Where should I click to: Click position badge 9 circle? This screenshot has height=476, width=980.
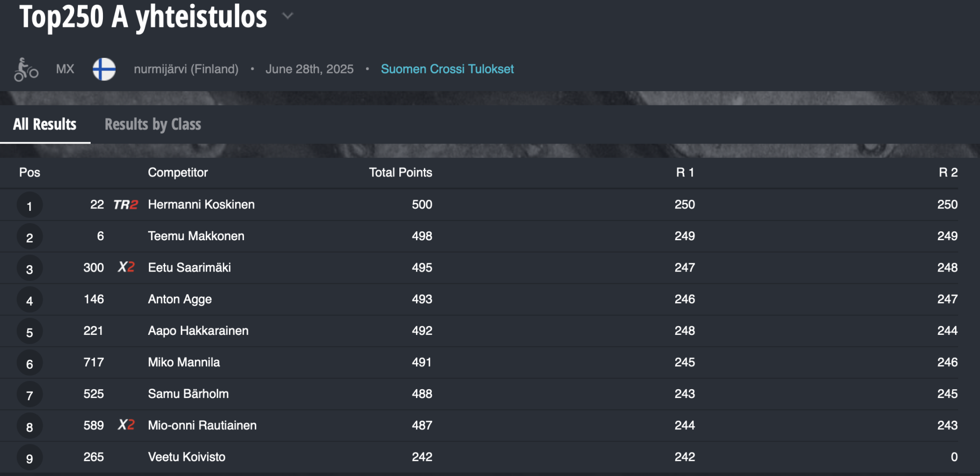tap(29, 458)
